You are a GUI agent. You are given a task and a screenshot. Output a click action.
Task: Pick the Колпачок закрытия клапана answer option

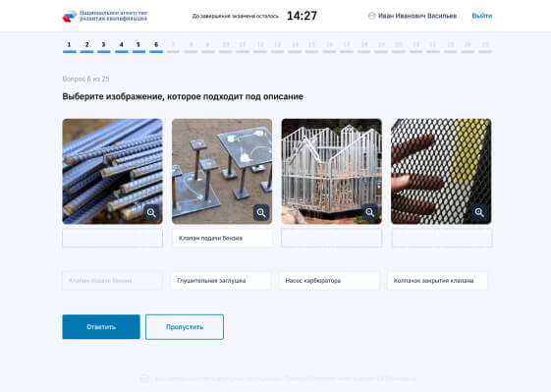click(437, 281)
